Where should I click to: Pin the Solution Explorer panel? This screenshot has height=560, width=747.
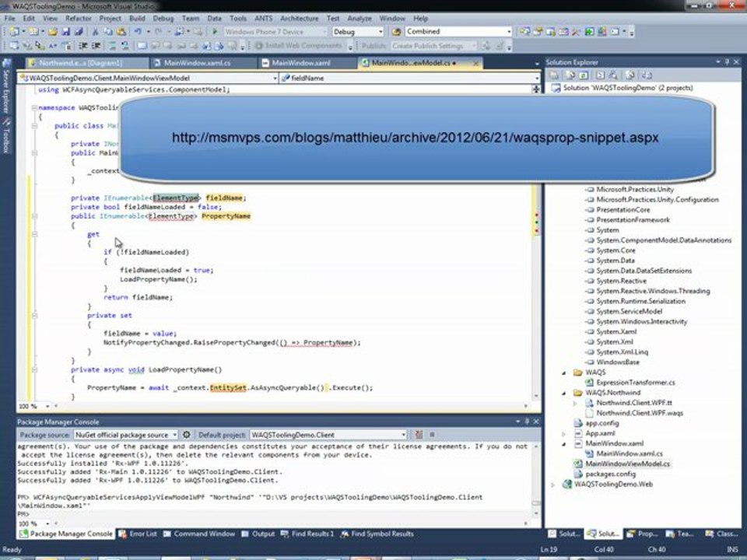pyautogui.click(x=728, y=62)
